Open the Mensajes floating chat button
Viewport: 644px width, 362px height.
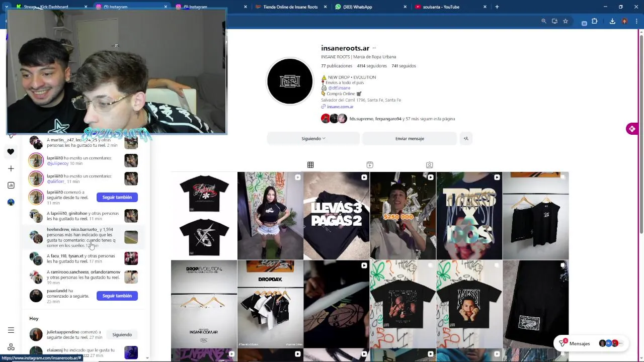coord(591,343)
